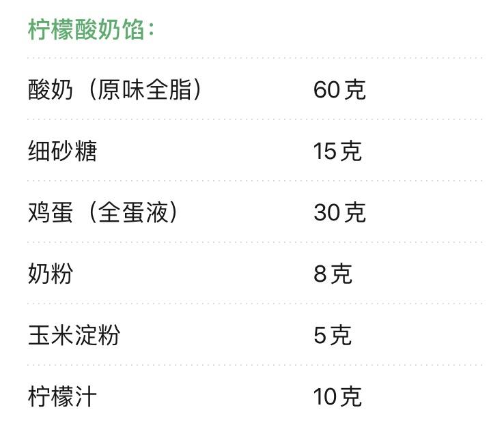Click the dotted divider under the heading
This screenshot has width=504, height=425.
(x=254, y=58)
